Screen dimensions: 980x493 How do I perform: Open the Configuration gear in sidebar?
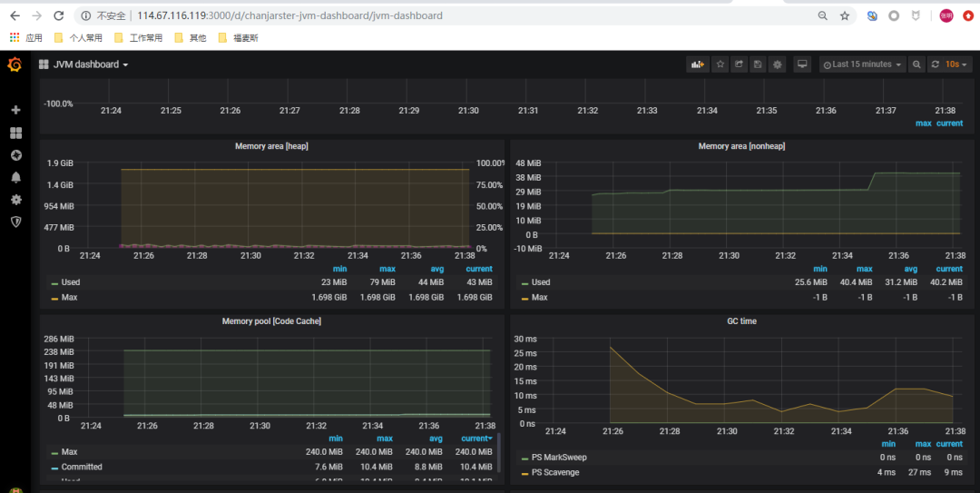pos(15,200)
